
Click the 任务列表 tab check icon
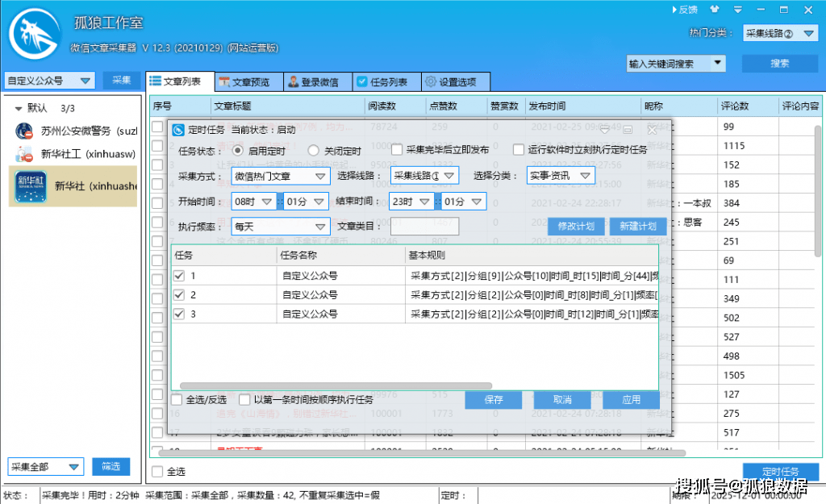click(x=362, y=81)
